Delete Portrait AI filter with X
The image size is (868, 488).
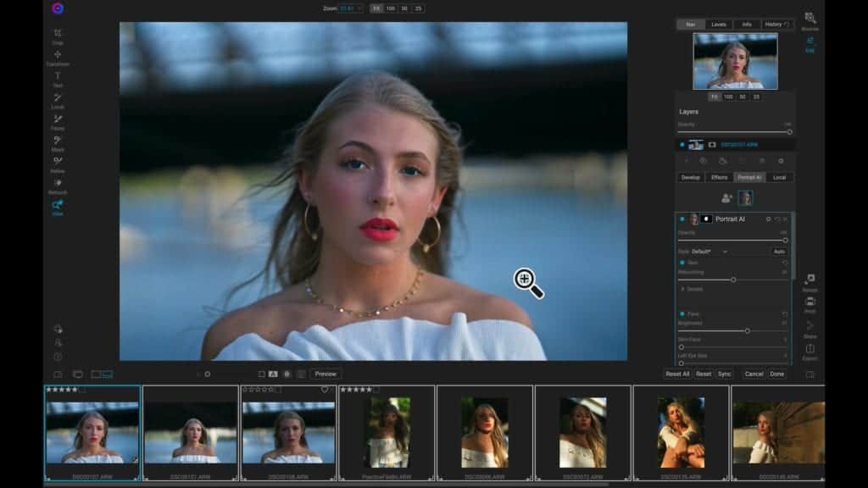click(x=785, y=219)
